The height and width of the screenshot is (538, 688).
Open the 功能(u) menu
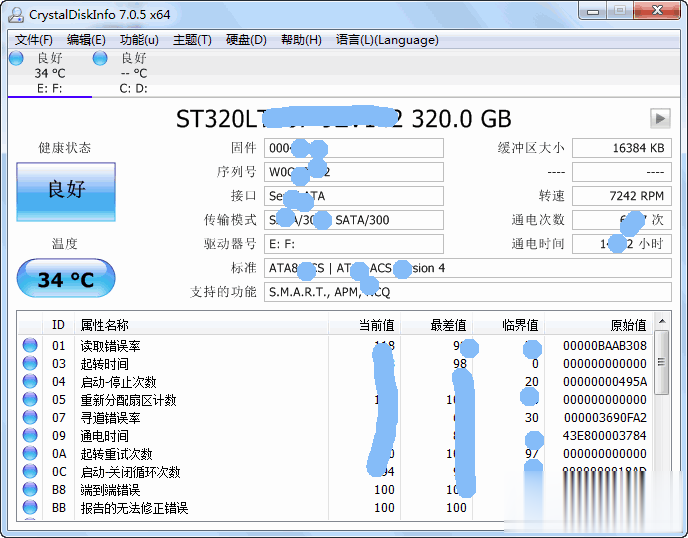[139, 40]
